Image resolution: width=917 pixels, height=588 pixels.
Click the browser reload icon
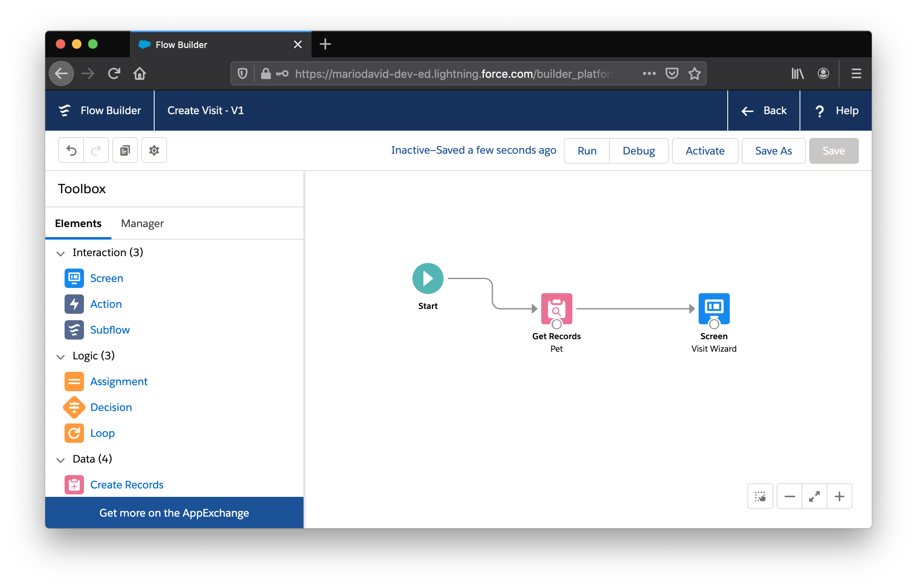coord(114,73)
